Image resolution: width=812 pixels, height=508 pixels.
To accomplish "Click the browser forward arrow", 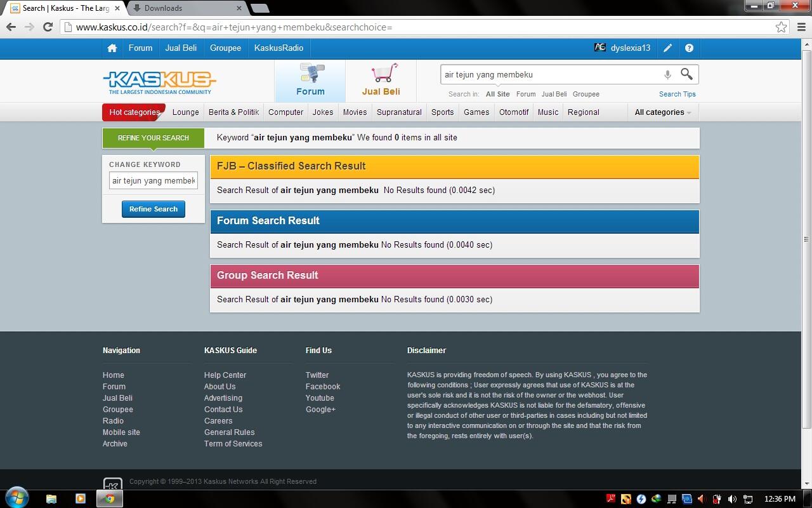I will point(29,27).
